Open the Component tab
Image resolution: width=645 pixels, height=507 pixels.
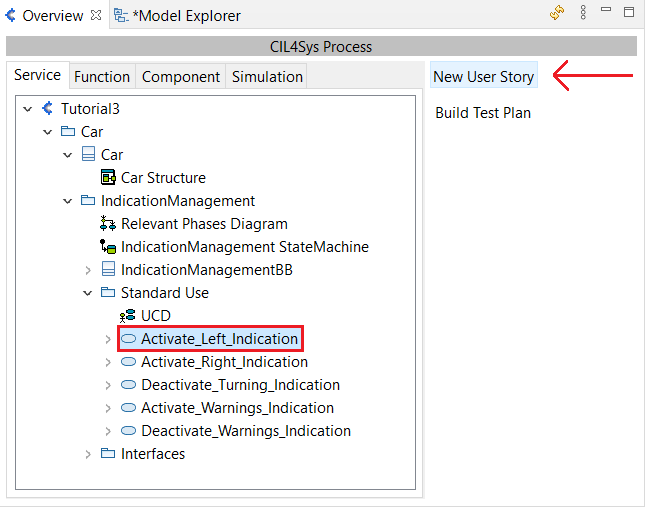pyautogui.click(x=181, y=77)
